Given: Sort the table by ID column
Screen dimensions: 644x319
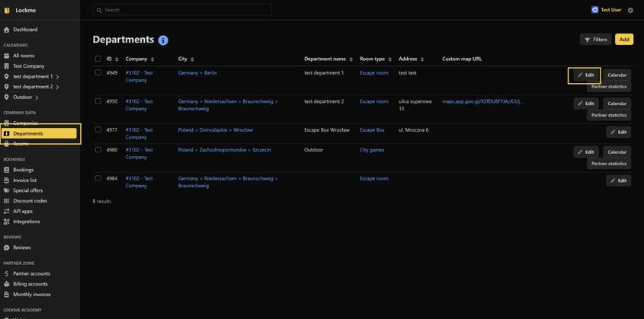Looking at the screenshot, I should click(110, 59).
